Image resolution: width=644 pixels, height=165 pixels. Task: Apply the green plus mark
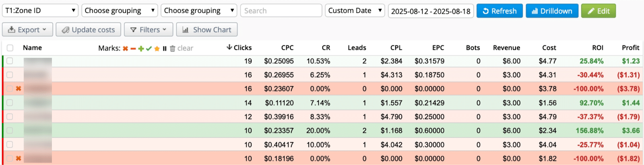coord(141,48)
